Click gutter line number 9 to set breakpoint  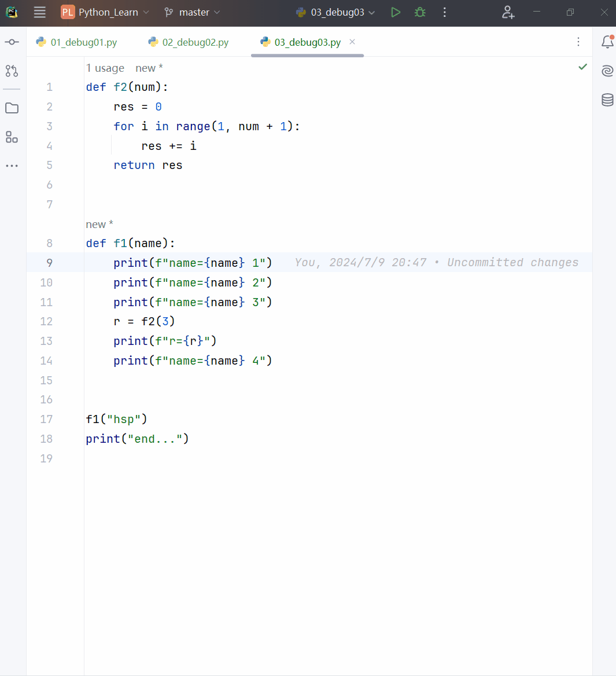click(50, 263)
